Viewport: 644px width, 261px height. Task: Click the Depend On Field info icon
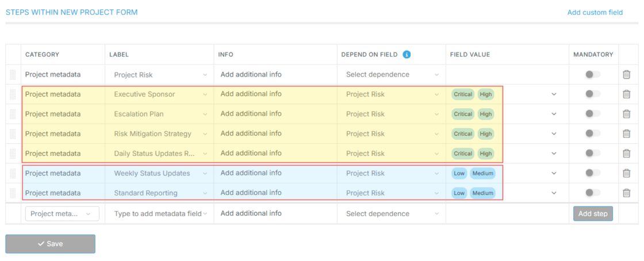pyautogui.click(x=407, y=55)
